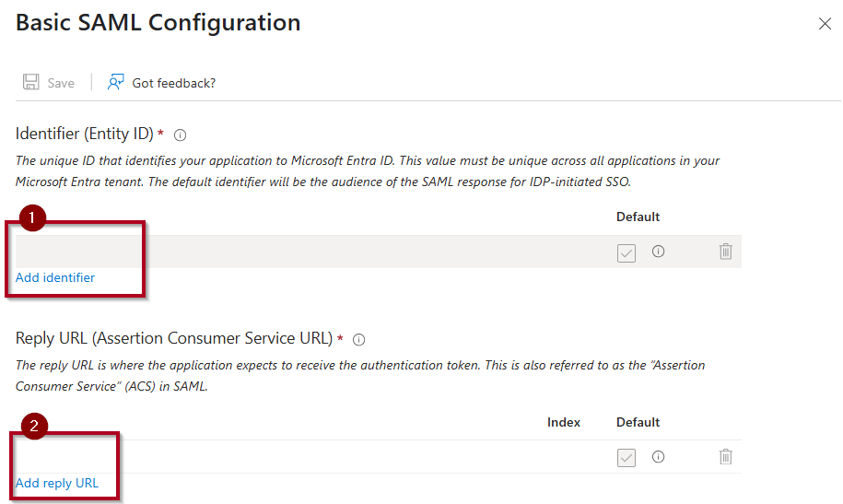Open the Got feedback? link
This screenshot has height=504, width=843.
(x=173, y=83)
